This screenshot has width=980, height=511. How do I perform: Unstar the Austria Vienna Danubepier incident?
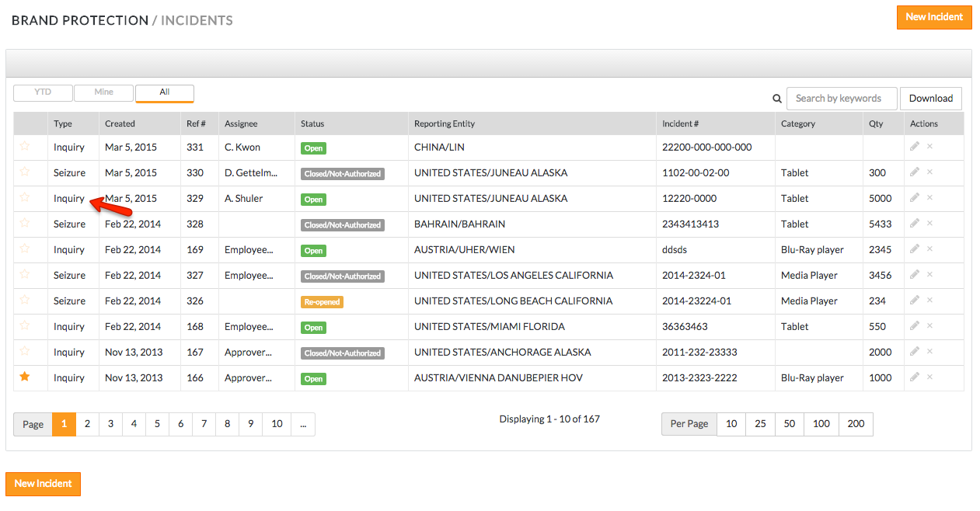[x=25, y=377]
